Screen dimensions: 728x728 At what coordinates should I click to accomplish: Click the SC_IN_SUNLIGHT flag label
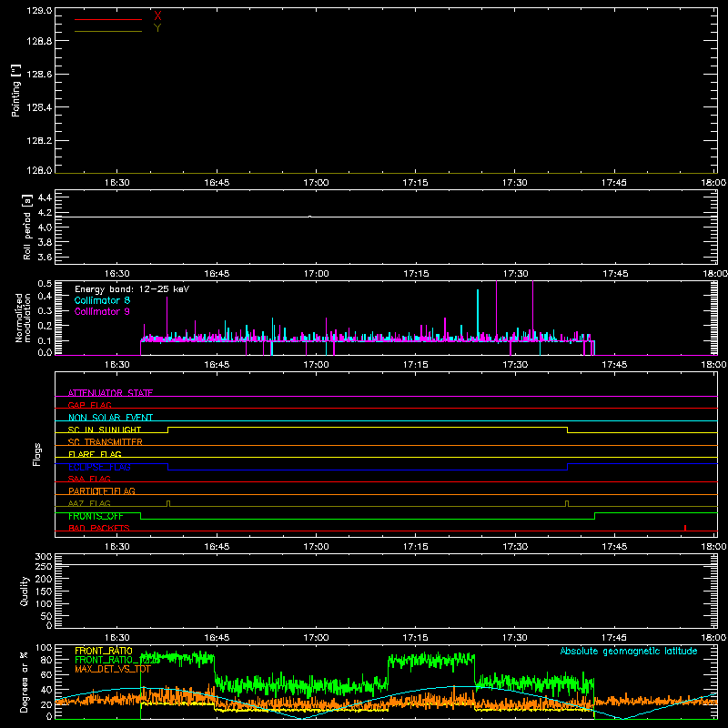(x=105, y=430)
